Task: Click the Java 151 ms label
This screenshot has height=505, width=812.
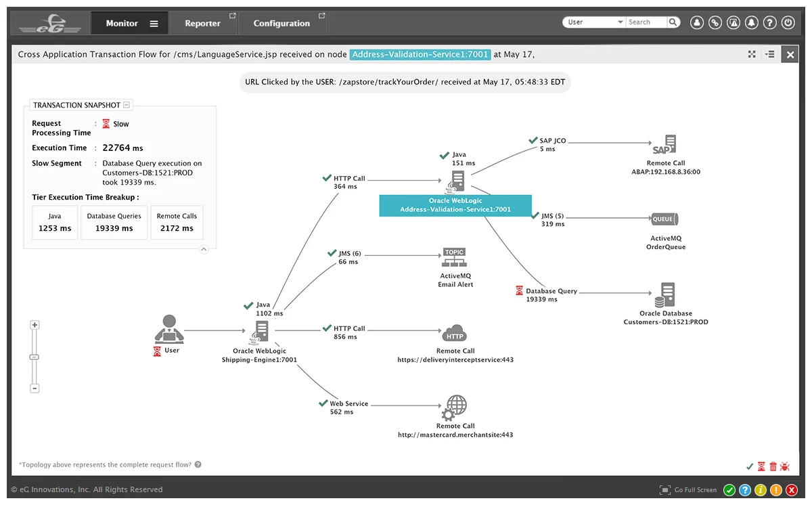Action: tap(464, 159)
